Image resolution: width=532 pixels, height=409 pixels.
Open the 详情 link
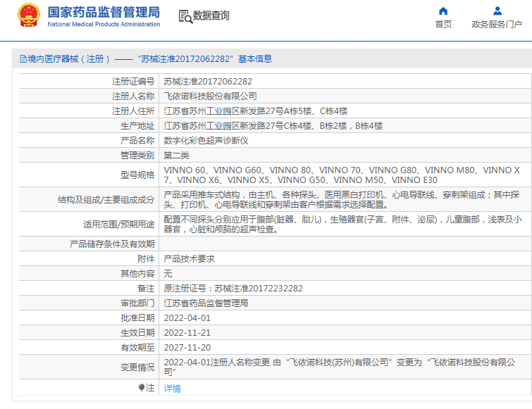172,389
